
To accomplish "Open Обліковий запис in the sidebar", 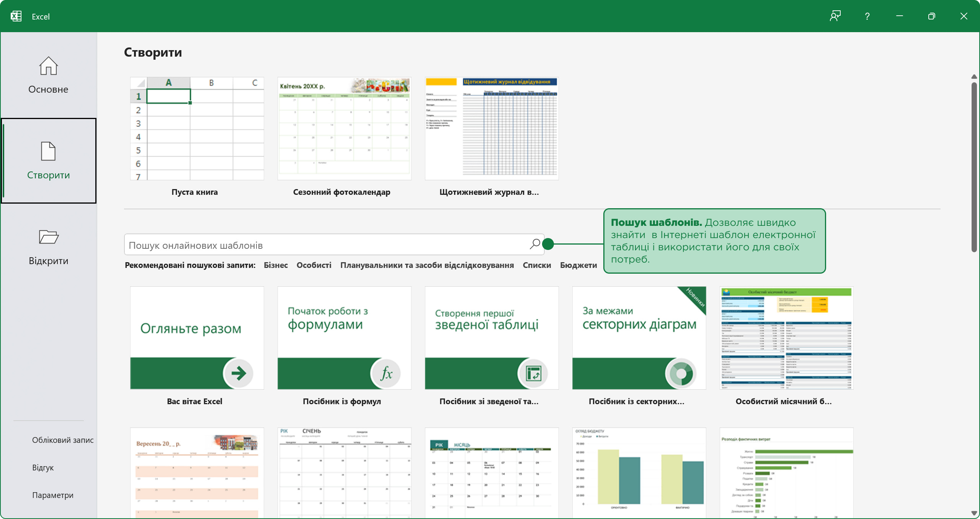I will (63, 440).
